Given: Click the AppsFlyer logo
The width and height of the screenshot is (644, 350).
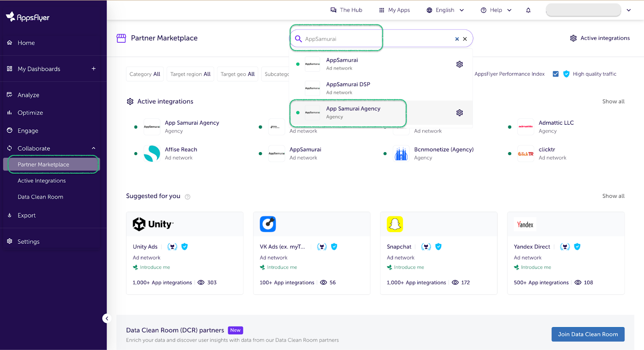Looking at the screenshot, I should [27, 17].
